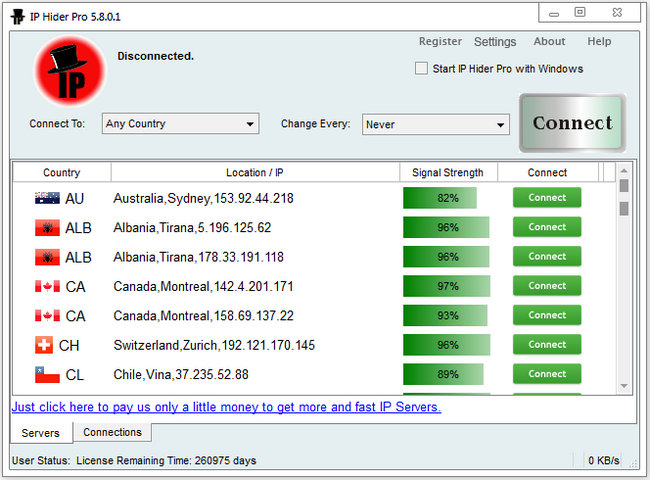Viewport: 650px width, 480px height.
Task: Connect to Albania server 5.196.125.62
Action: pyautogui.click(x=547, y=227)
